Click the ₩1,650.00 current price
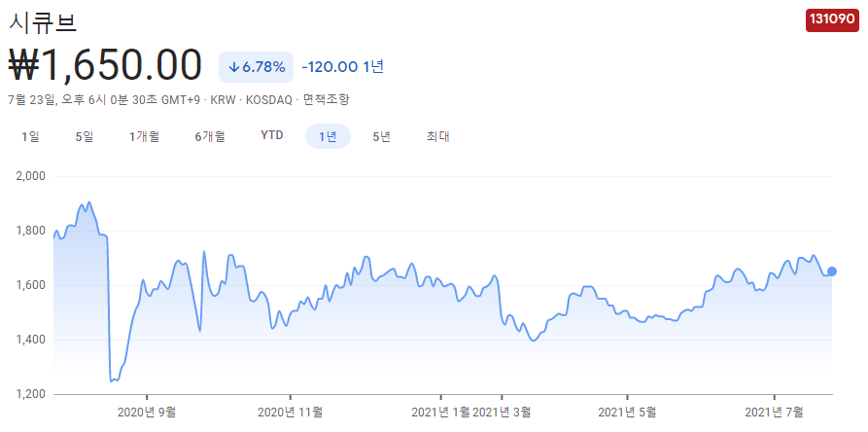Image resolution: width=868 pixels, height=432 pixels. pos(105,66)
